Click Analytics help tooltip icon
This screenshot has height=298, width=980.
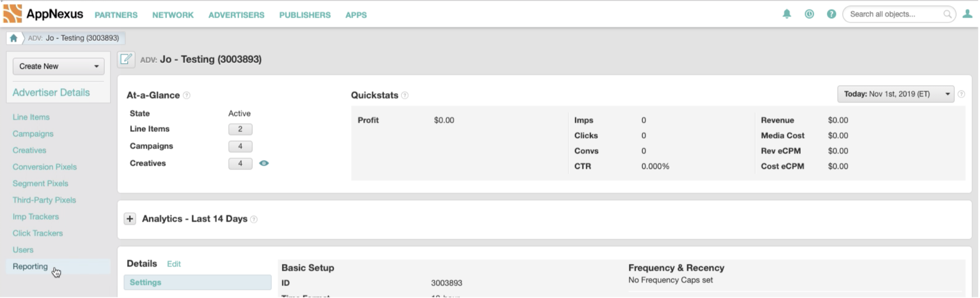[254, 220]
